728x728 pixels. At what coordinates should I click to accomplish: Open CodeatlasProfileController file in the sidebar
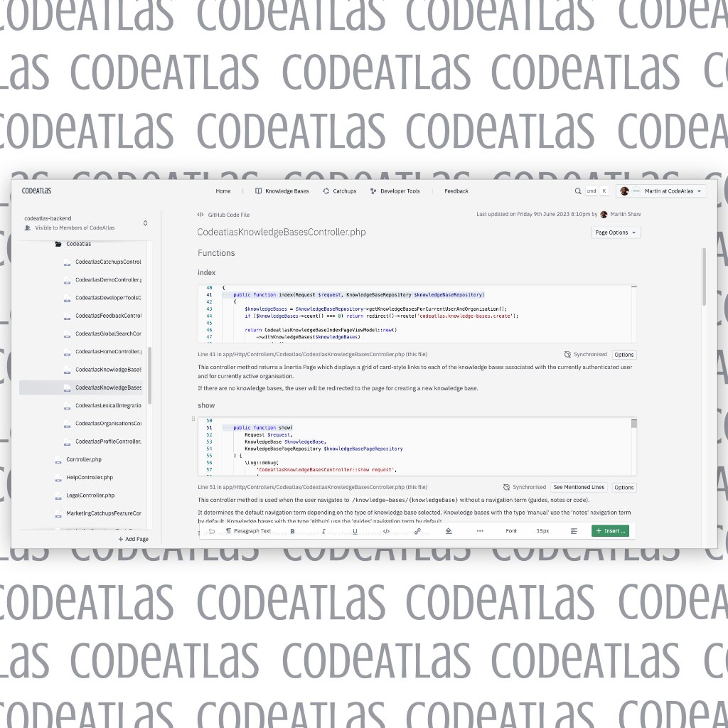(108, 441)
